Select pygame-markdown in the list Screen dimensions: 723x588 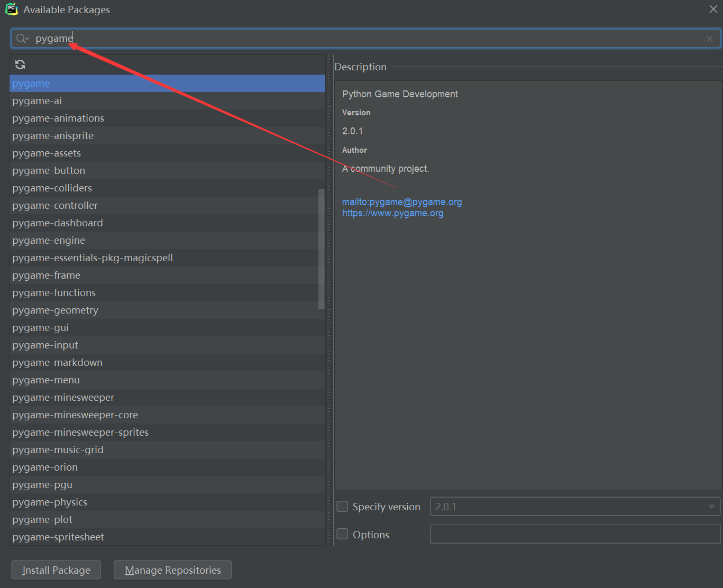[167, 362]
